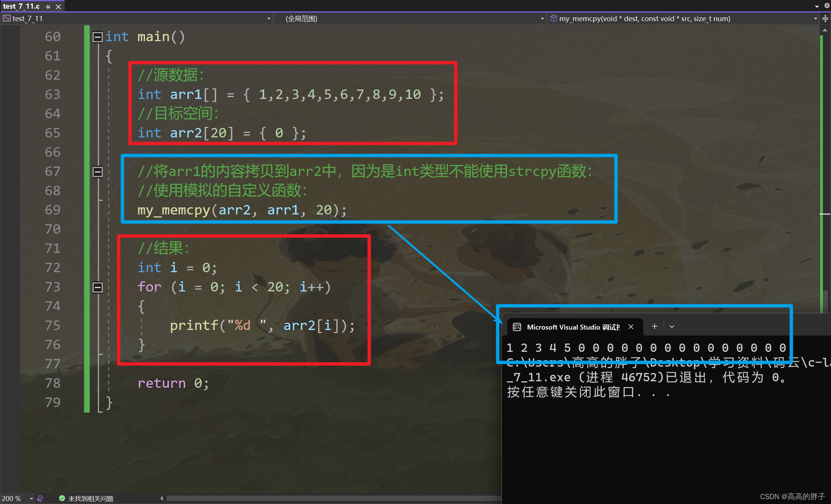Click the project icon beside test_7_11 dropdown
Screen dimensions: 831x504
(6, 18)
